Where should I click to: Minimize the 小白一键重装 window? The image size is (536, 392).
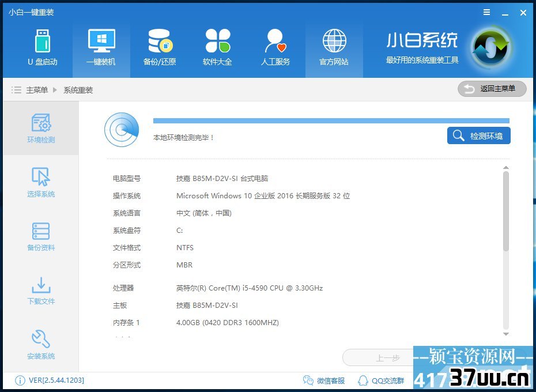point(505,14)
